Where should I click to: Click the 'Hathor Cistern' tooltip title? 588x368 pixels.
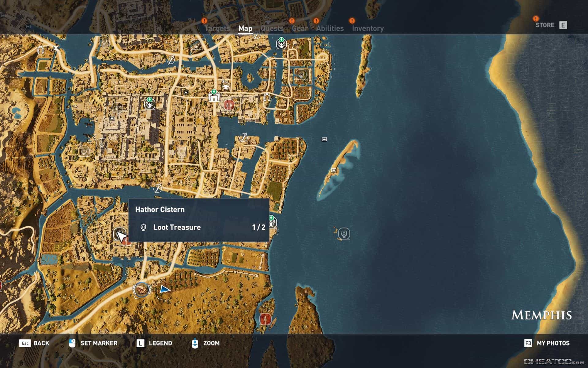pos(160,210)
